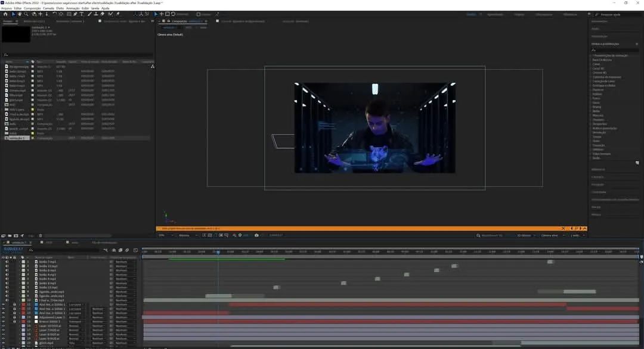
Task: Click the label color of Adjustment Layer 1
Action: (x=23, y=317)
